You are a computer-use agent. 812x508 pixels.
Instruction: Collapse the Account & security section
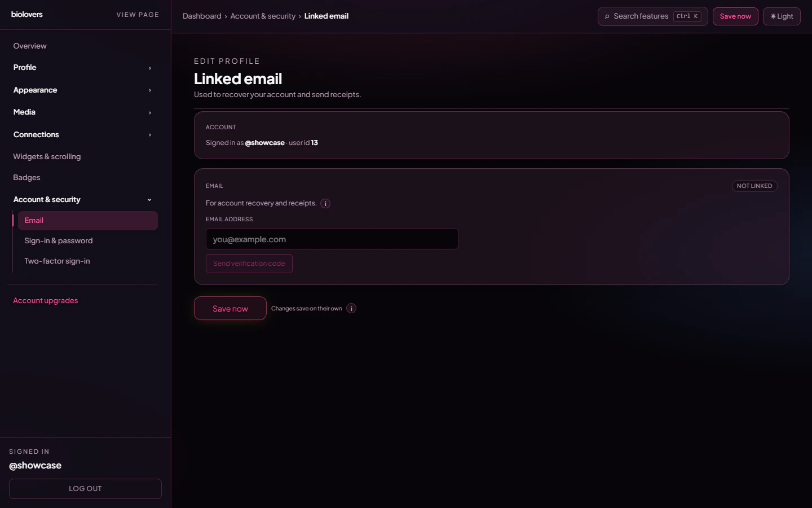pyautogui.click(x=149, y=199)
